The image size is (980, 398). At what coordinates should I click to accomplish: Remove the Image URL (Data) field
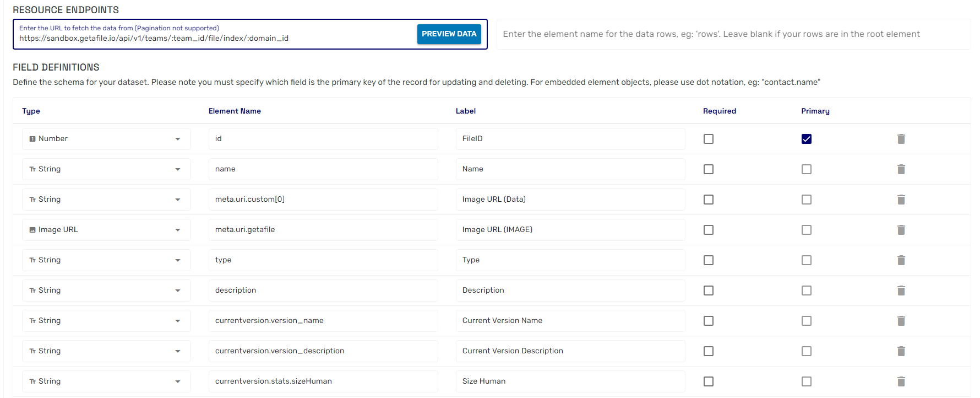tap(901, 200)
